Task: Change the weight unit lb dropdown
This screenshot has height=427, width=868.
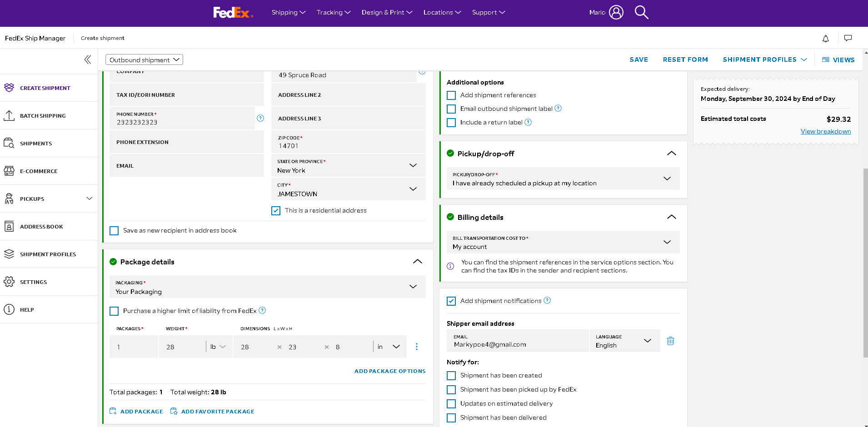Action: [218, 347]
